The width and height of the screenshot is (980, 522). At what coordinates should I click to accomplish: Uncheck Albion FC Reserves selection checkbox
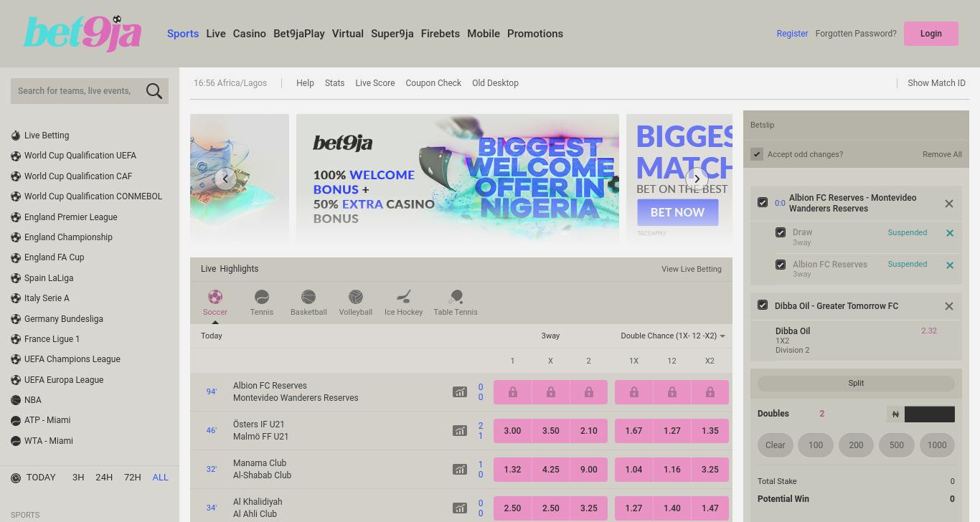click(x=781, y=265)
